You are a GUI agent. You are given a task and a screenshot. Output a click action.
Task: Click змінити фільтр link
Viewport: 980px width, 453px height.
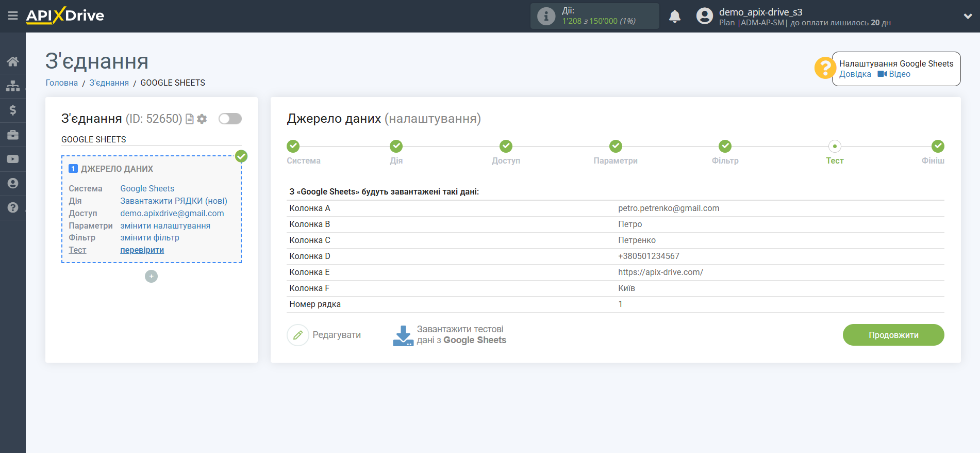pos(150,238)
